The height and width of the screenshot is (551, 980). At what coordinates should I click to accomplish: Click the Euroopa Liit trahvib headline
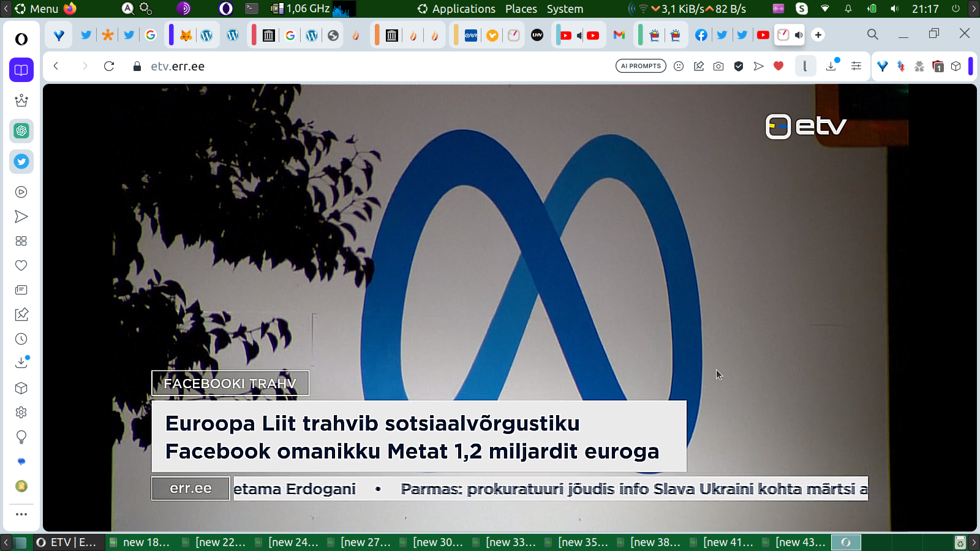[x=419, y=437]
